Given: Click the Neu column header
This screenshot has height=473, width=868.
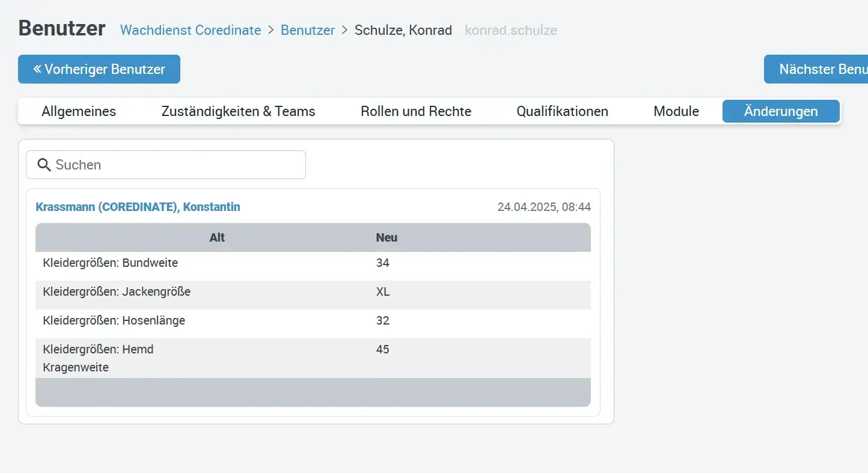Looking at the screenshot, I should point(387,237).
